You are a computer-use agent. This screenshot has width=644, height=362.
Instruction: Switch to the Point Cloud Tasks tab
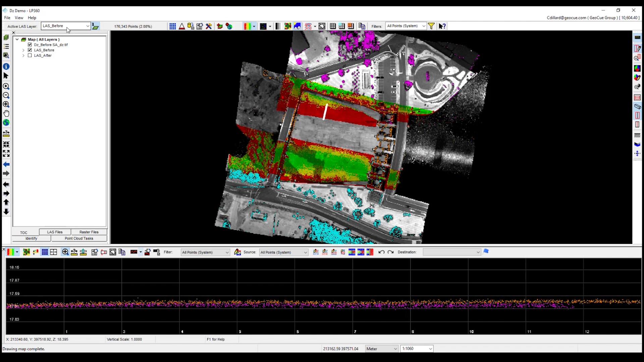click(x=79, y=238)
